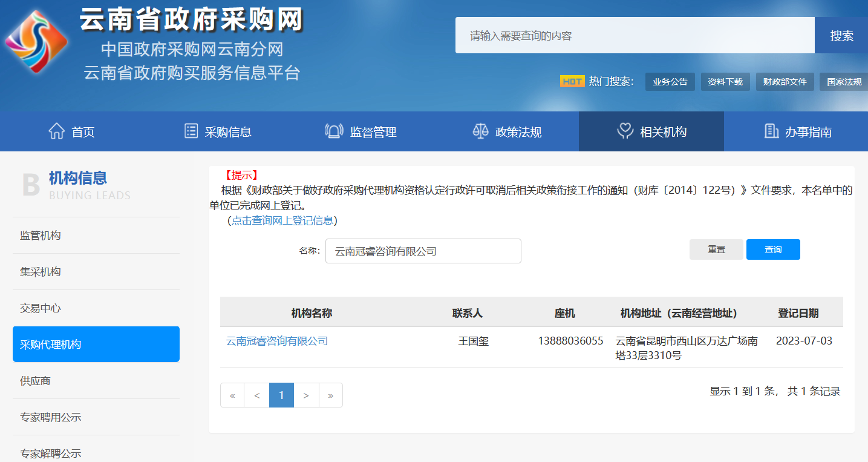Open the 点击查询网上登记信息 link
Image resolution: width=868 pixels, height=462 pixels.
pyautogui.click(x=282, y=220)
